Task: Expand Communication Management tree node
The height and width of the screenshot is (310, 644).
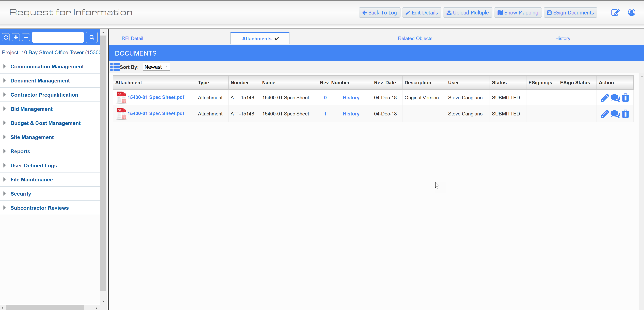Action: (x=5, y=66)
